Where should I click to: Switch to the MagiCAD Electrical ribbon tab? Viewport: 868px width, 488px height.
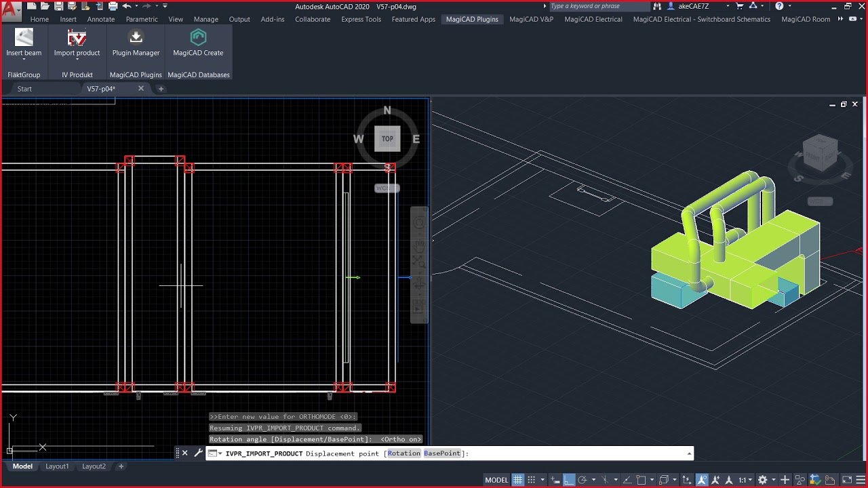593,19
